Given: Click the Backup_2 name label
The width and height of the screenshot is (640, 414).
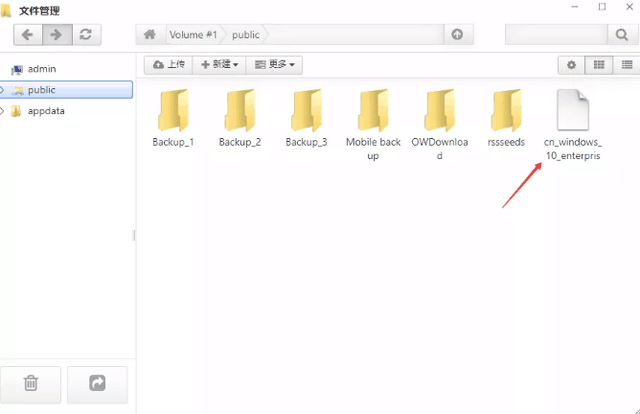Looking at the screenshot, I should (x=240, y=142).
